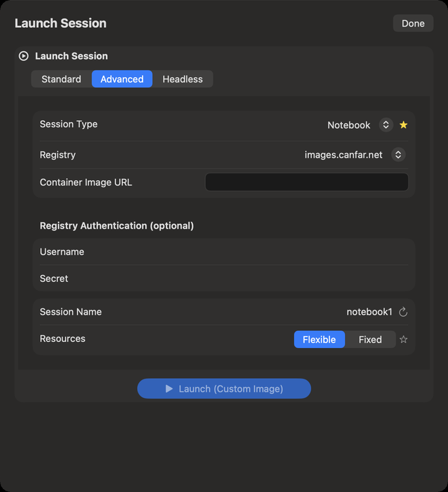Click the Registry Authentication (optional) heading
The image size is (448, 492).
click(x=117, y=226)
